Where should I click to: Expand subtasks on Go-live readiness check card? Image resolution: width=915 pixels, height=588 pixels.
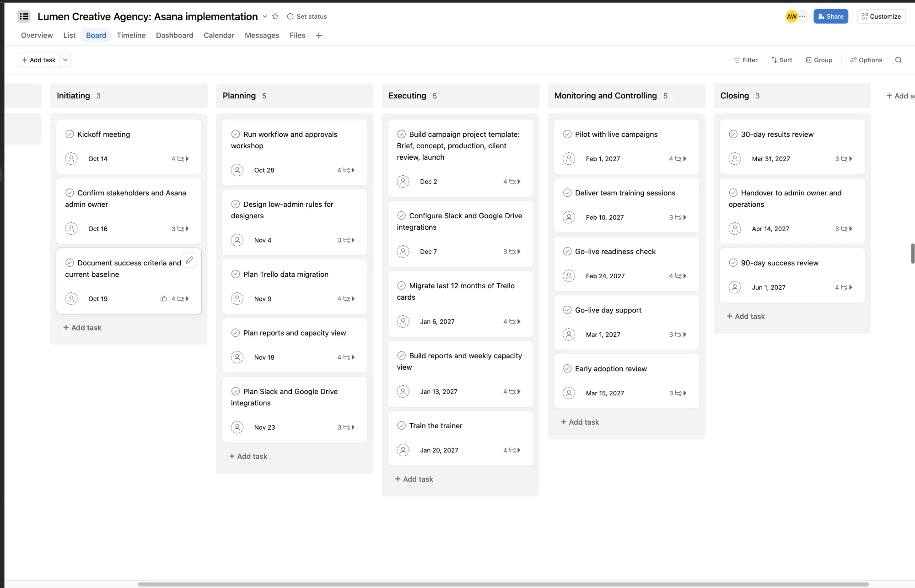pos(678,276)
